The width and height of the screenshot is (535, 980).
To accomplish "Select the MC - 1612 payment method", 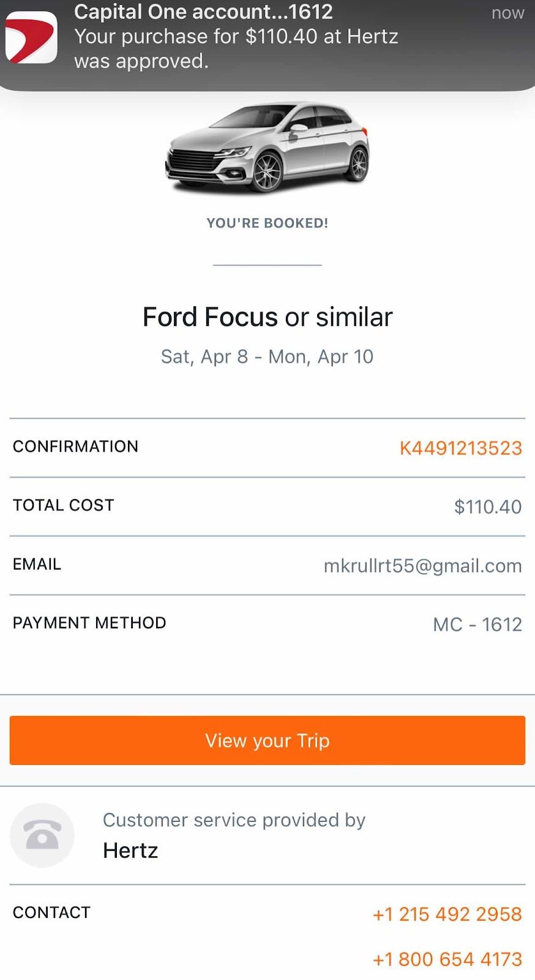I will click(x=477, y=624).
